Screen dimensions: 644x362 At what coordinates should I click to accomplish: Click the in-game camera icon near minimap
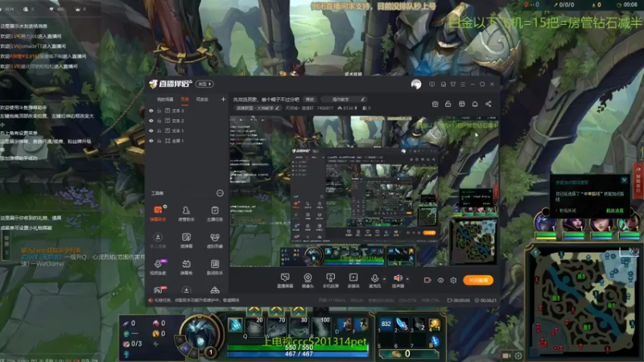point(506,356)
